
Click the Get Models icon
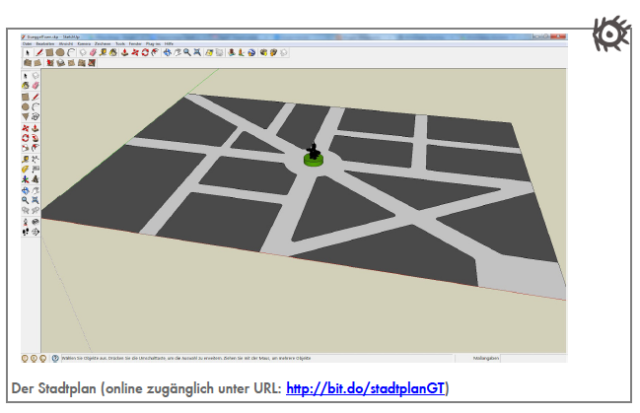click(264, 52)
